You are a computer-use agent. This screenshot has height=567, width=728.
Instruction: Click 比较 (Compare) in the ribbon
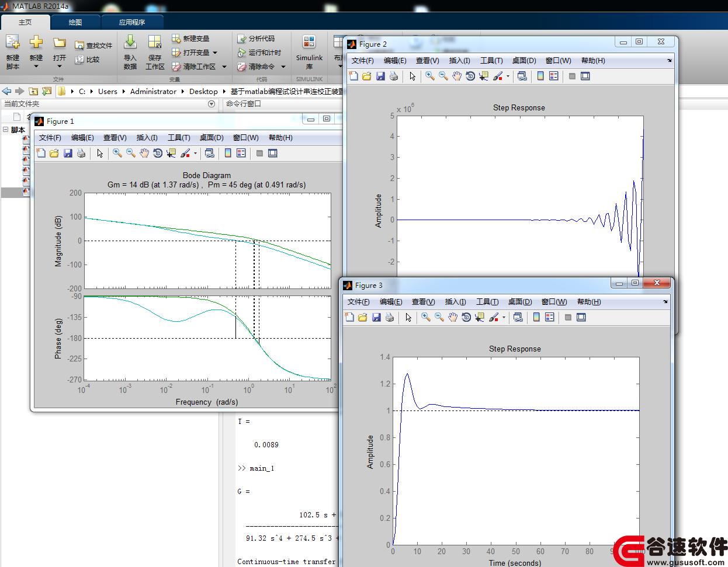point(88,59)
